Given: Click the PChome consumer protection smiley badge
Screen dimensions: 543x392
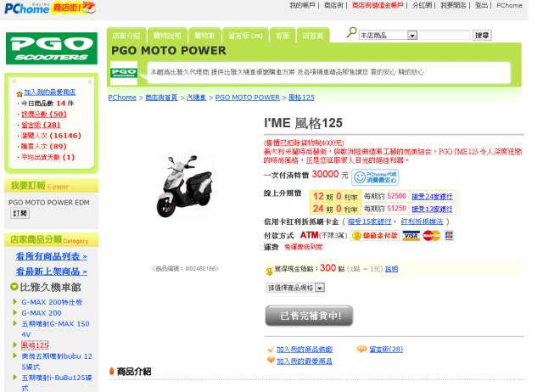Looking at the screenshot, I should [375, 177].
